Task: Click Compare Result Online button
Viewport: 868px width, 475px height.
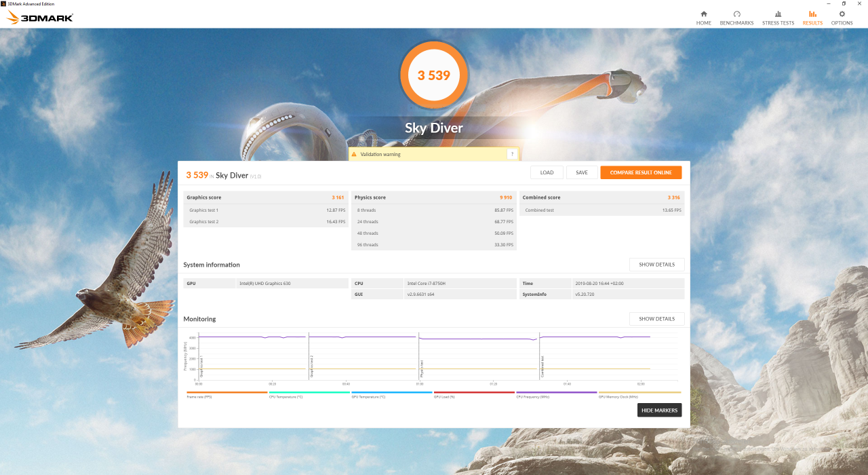Action: coord(641,172)
